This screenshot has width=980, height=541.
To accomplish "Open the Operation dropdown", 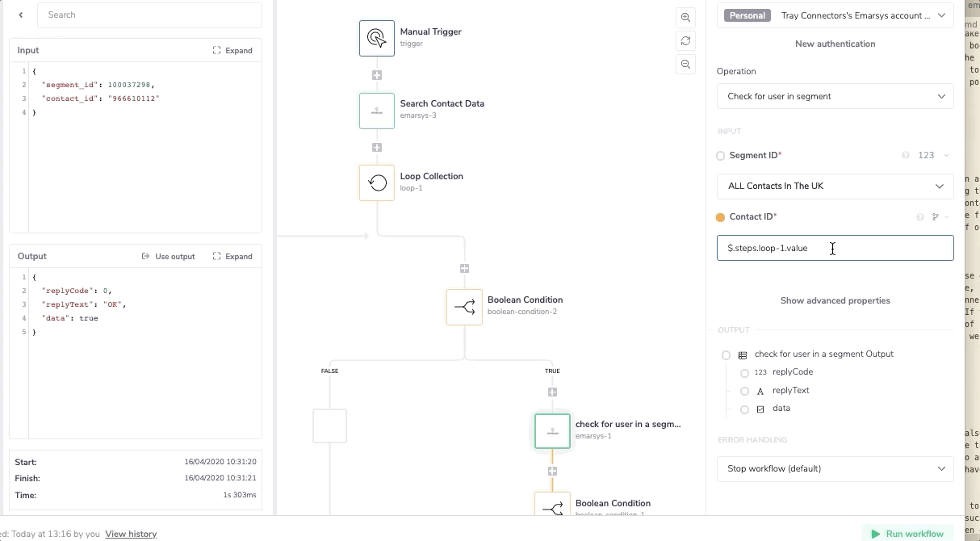I will (x=835, y=96).
